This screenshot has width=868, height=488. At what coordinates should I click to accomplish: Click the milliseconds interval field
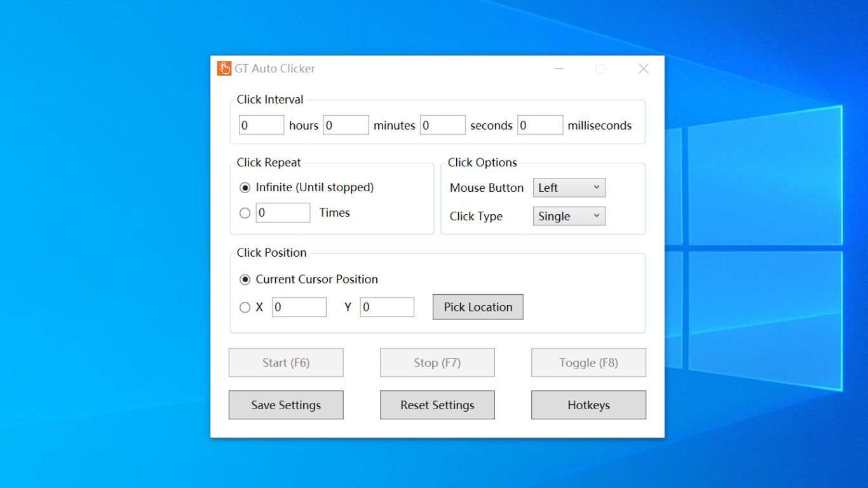click(540, 125)
